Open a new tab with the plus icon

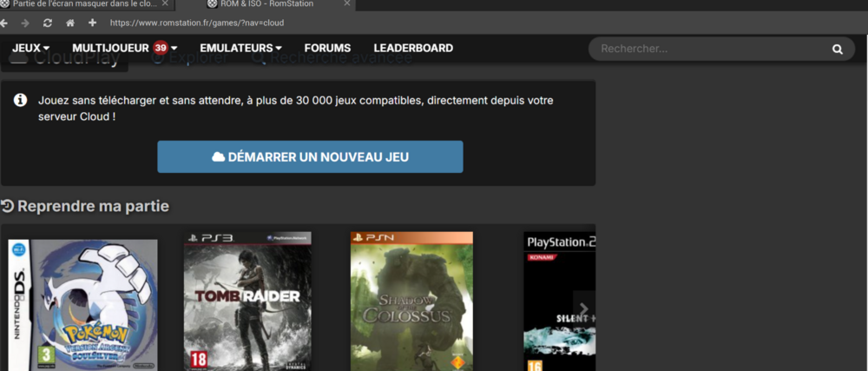tap(92, 23)
